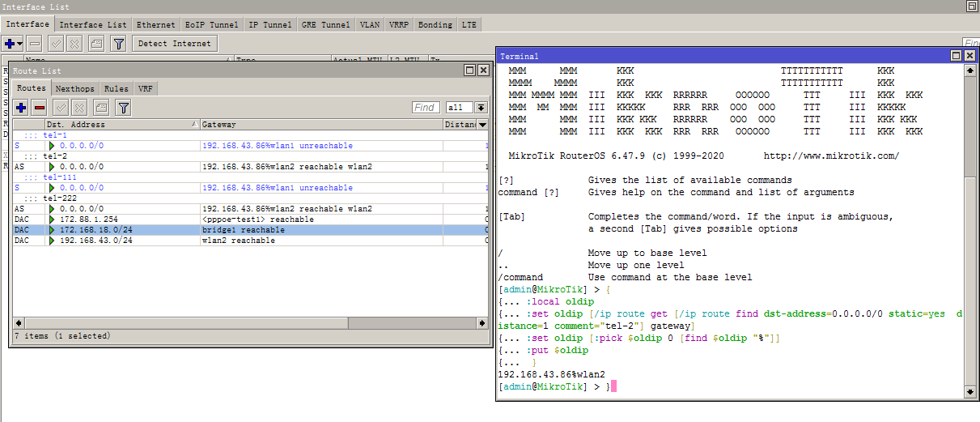980x422 pixels.
Task: Sort routes by the Gateway column header
Action: 320,125
